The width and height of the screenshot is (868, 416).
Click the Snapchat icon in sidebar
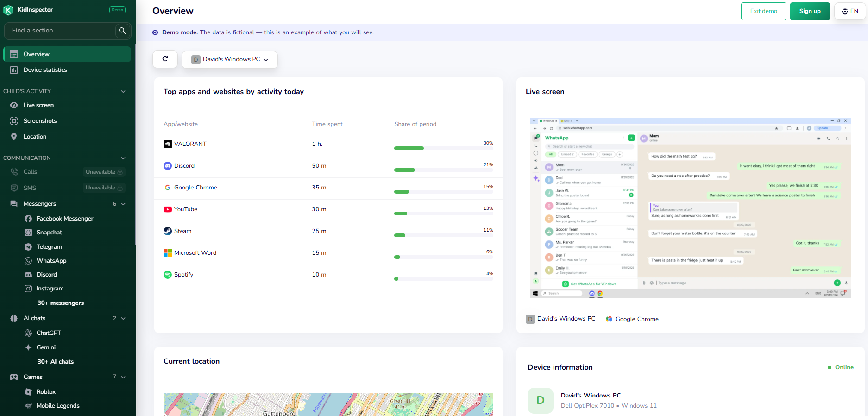[x=28, y=233]
